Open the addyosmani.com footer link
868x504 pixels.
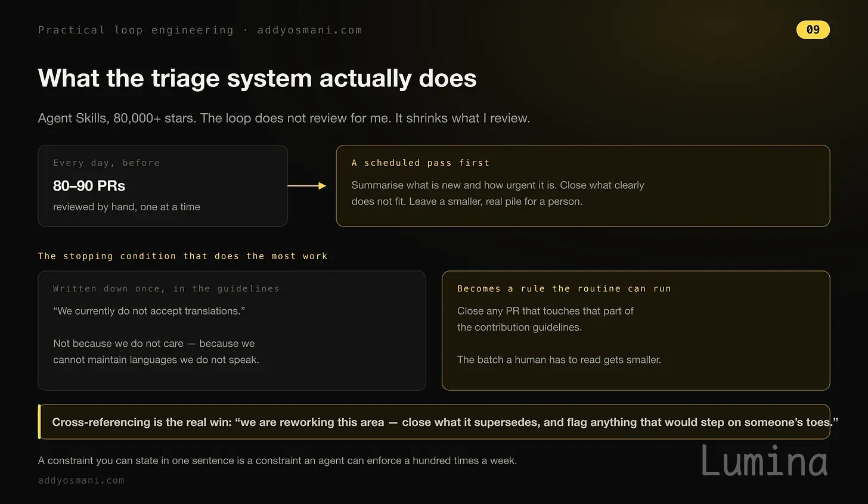[x=81, y=480]
